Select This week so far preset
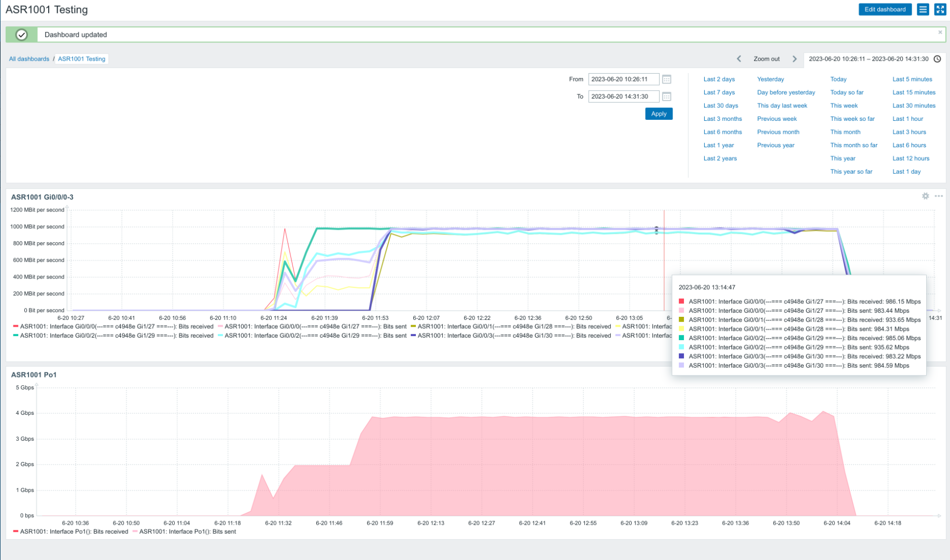Viewport: 950px width, 560px height. coord(852,119)
